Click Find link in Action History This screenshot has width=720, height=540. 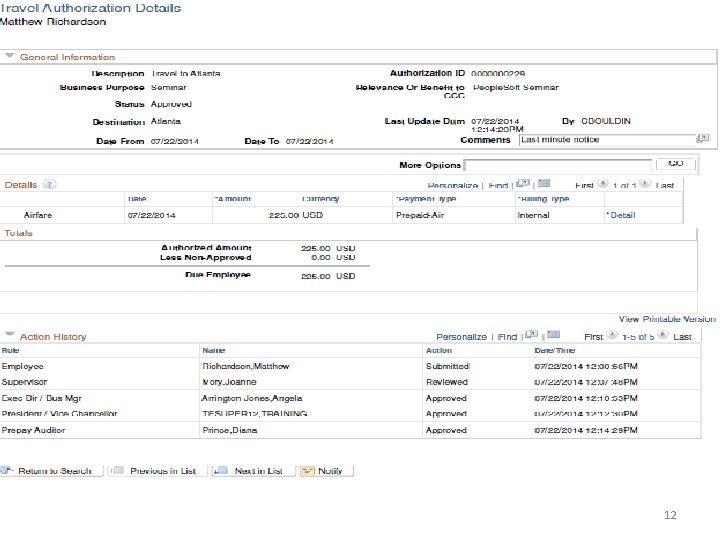tap(507, 337)
